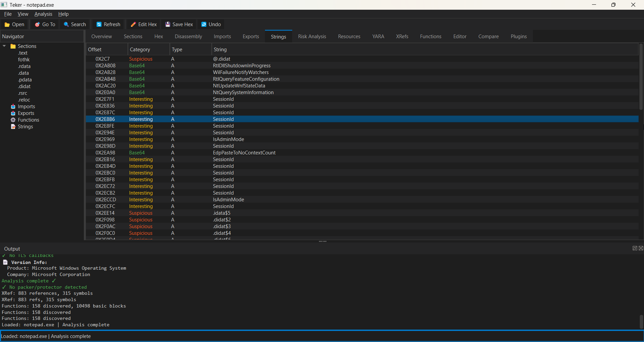The height and width of the screenshot is (342, 644).
Task: Activate the Edit Hex pencil icon
Action: coord(133,24)
